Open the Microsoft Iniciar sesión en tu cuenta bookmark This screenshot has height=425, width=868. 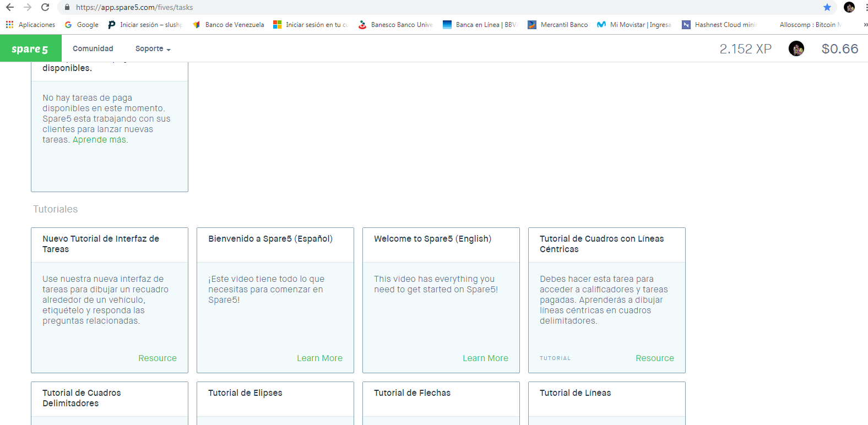click(311, 25)
